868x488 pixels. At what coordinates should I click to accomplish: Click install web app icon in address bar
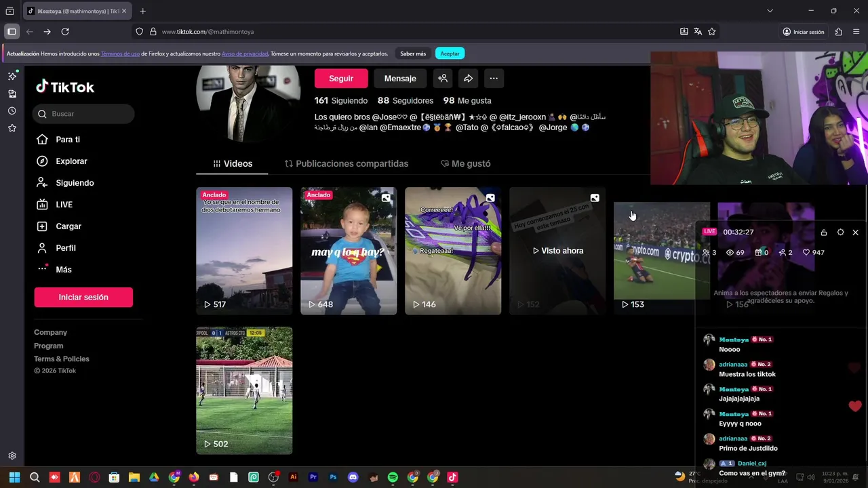tap(684, 31)
